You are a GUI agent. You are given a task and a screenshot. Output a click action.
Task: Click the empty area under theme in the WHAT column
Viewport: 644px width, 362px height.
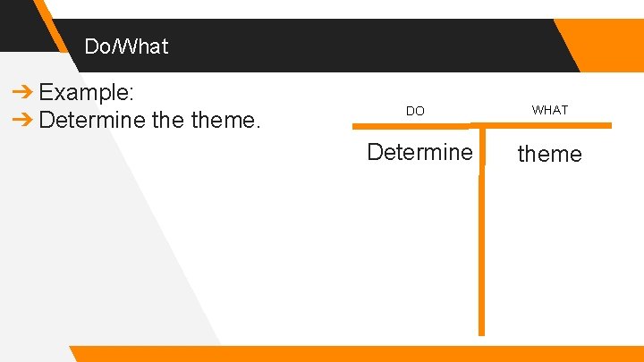(555, 250)
